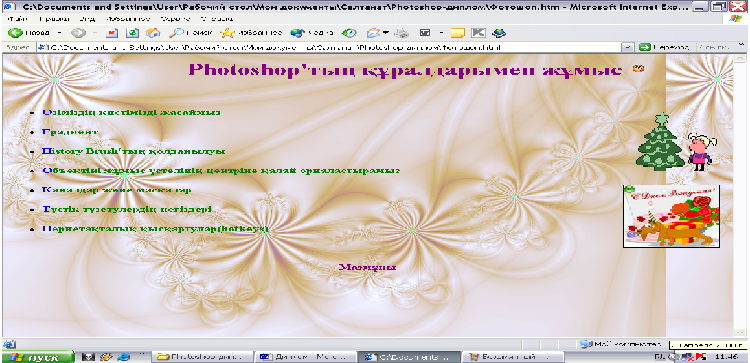Open the Справка menu

click(217, 19)
